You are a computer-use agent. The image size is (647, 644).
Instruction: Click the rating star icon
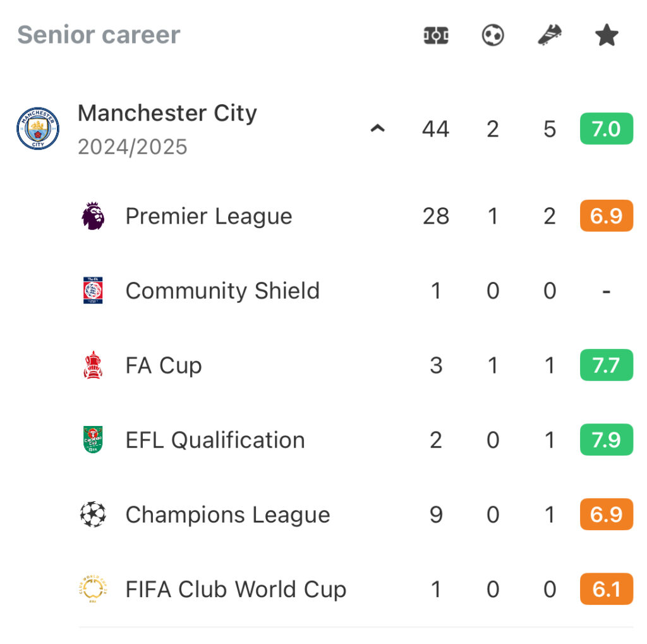pos(607,35)
